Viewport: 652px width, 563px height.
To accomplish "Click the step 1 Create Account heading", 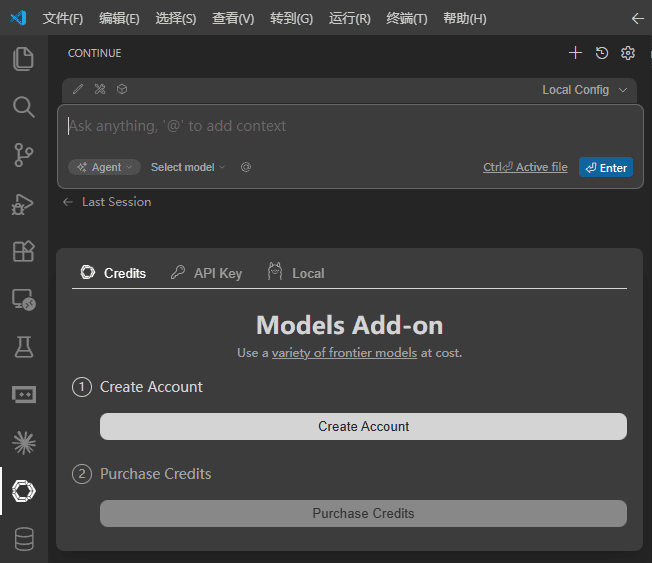I will tap(151, 387).
